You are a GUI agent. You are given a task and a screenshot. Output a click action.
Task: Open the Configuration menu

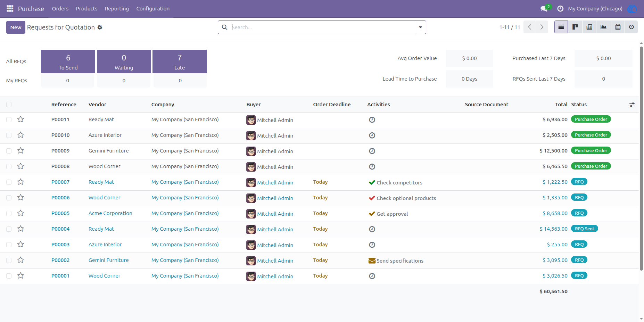point(153,9)
